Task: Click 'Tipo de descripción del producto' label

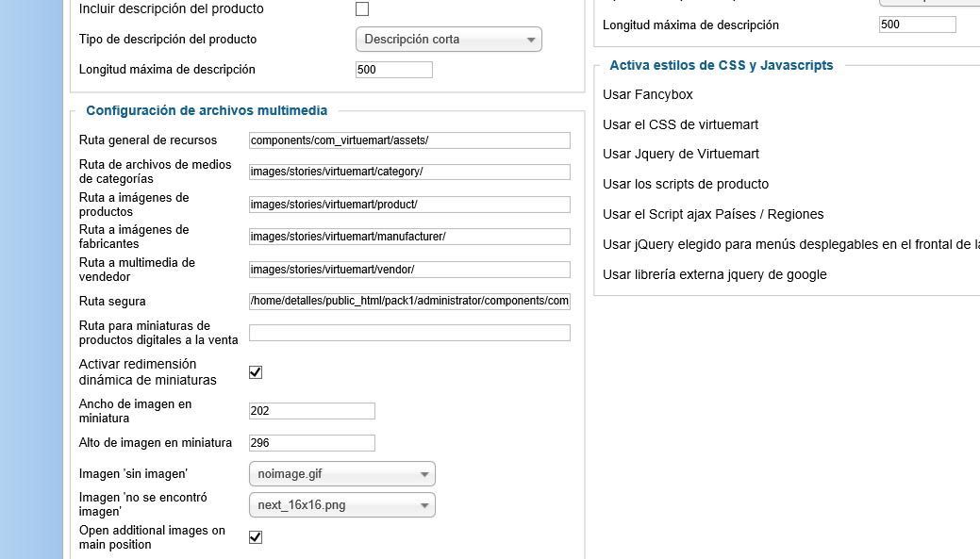Action: [x=168, y=40]
